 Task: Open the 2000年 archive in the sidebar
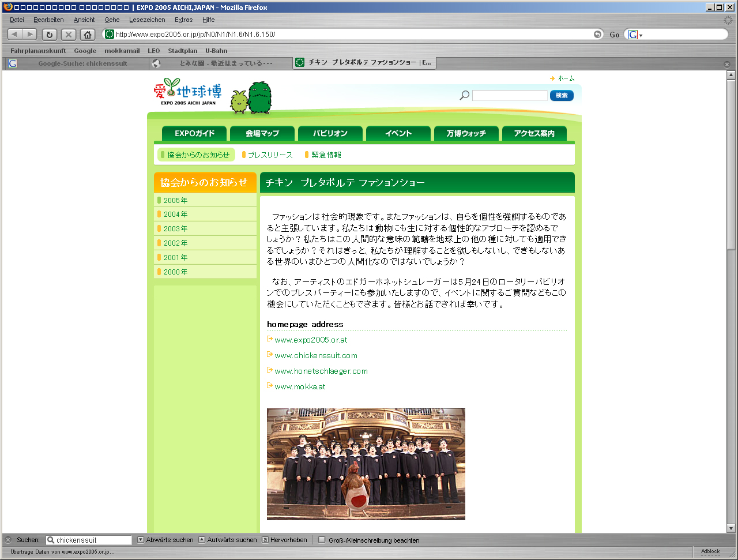click(205, 272)
